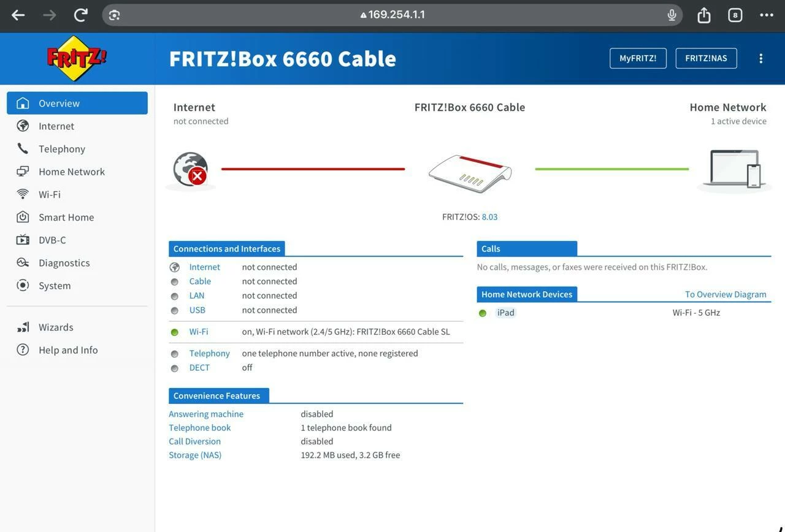Open the Storage (NAS) link
Image resolution: width=785 pixels, height=532 pixels.
[x=195, y=455]
